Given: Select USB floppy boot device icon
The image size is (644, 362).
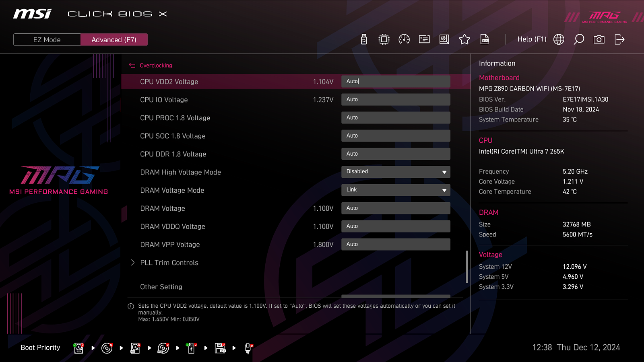Looking at the screenshot, I should (220, 348).
